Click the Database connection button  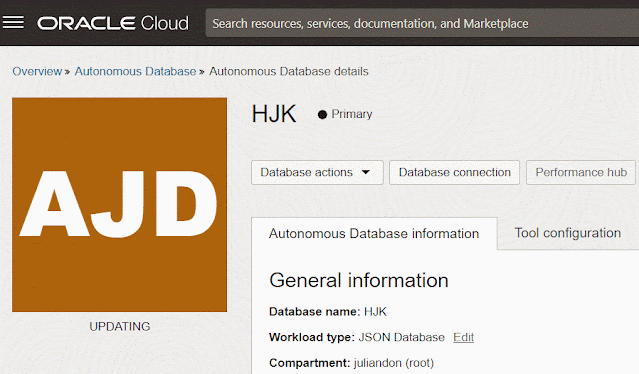(454, 172)
